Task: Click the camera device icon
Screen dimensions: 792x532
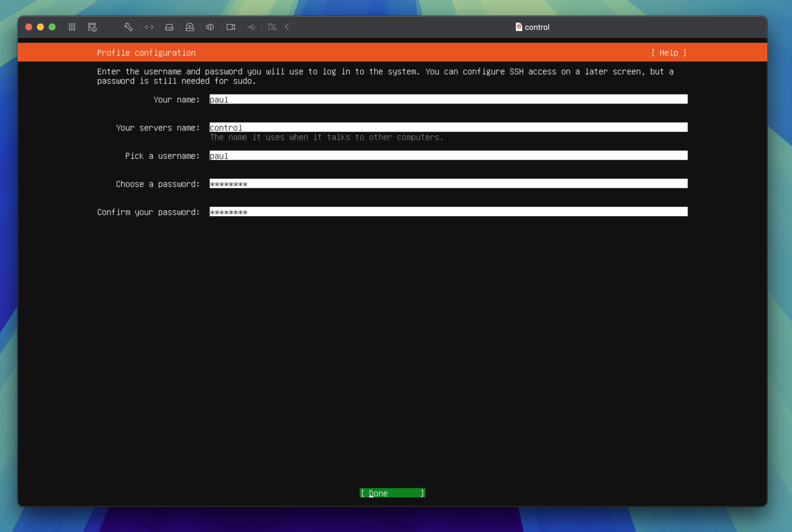Action: [231, 27]
